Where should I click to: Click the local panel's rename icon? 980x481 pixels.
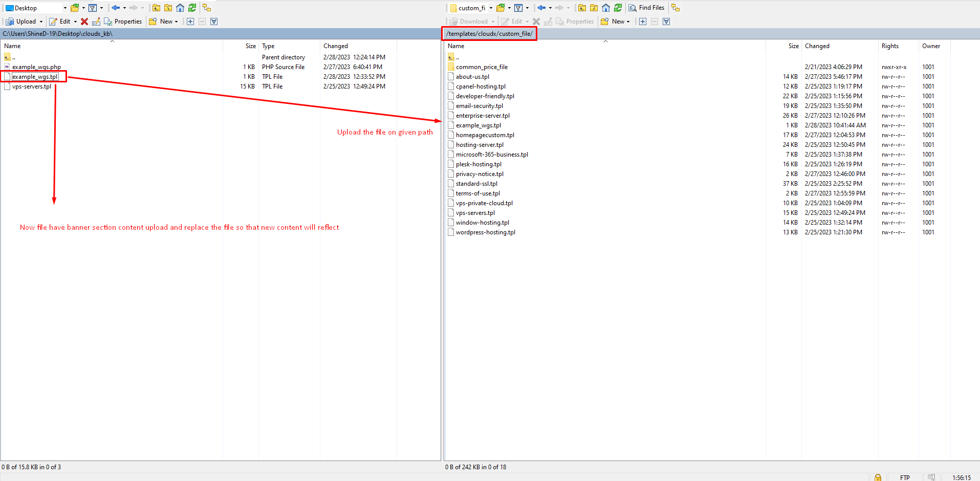click(x=96, y=21)
